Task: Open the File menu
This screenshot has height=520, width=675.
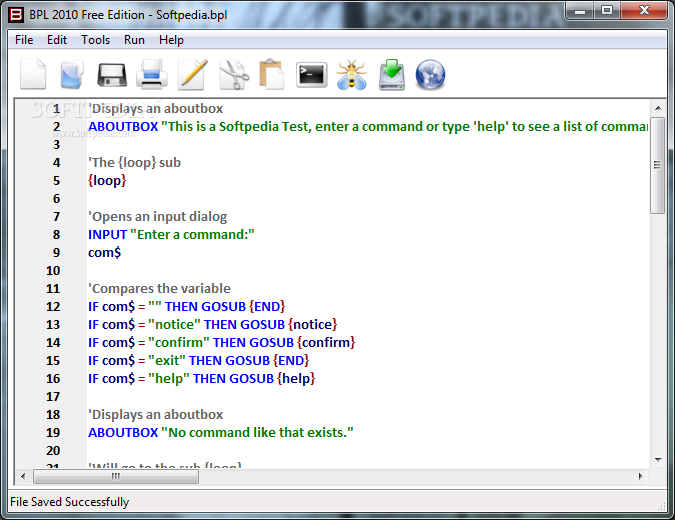Action: click(x=24, y=40)
